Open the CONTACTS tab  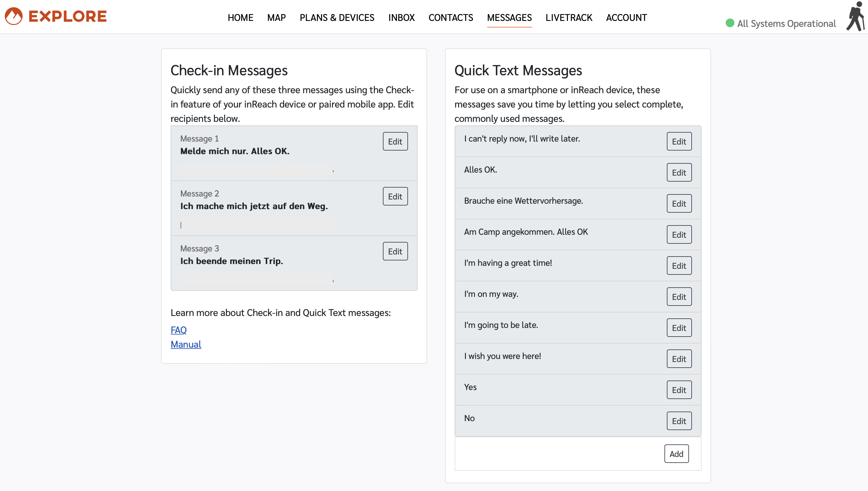(x=450, y=18)
